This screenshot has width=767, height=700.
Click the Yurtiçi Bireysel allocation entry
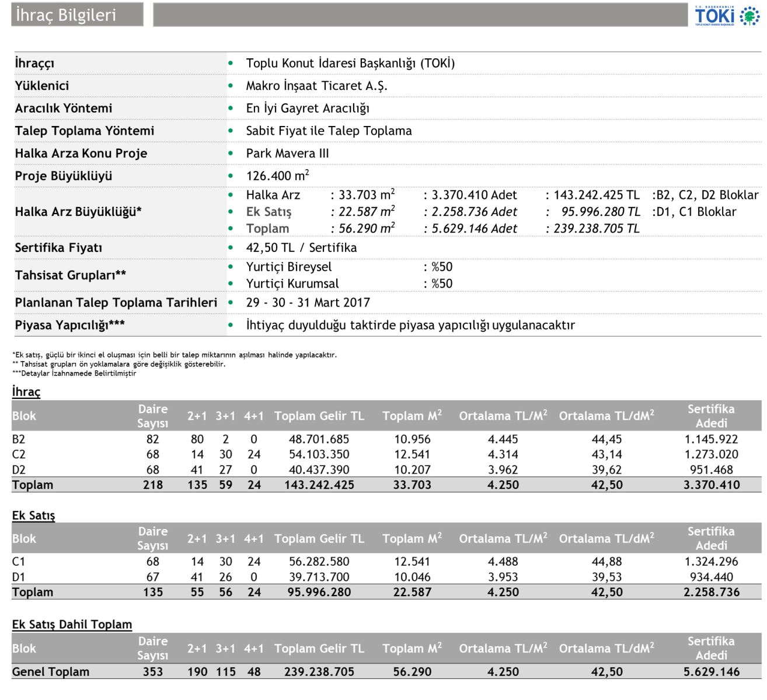point(288,267)
